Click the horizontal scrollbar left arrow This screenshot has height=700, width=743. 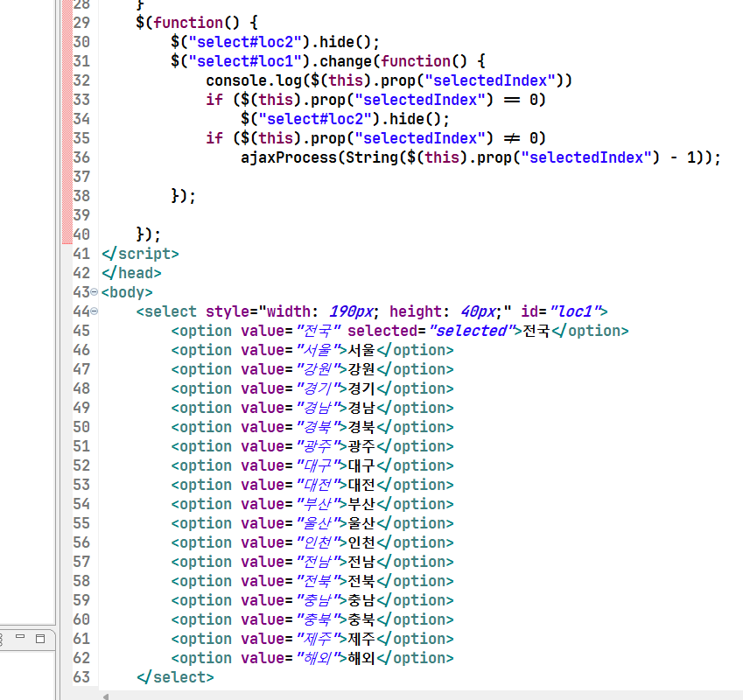click(106, 696)
